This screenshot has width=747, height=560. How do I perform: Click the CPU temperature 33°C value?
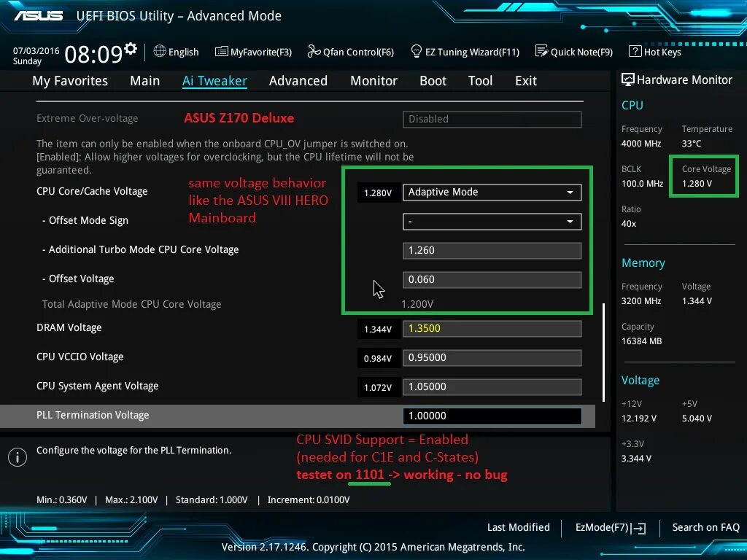(x=692, y=144)
